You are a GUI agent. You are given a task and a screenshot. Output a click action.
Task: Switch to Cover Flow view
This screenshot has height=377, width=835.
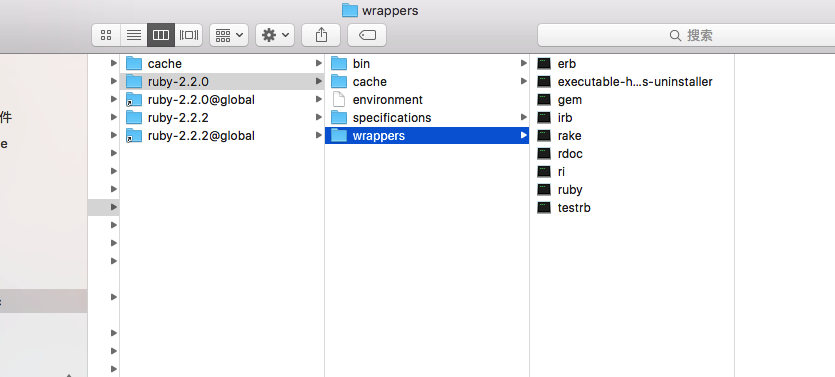click(189, 35)
